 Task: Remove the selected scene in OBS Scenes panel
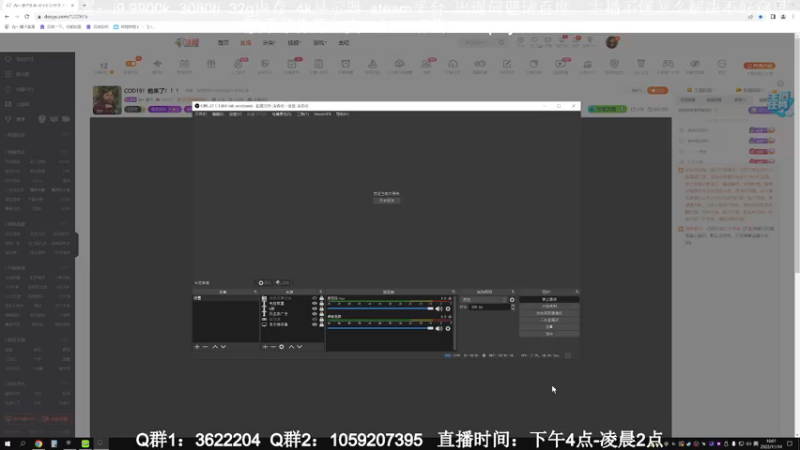pyautogui.click(x=205, y=347)
